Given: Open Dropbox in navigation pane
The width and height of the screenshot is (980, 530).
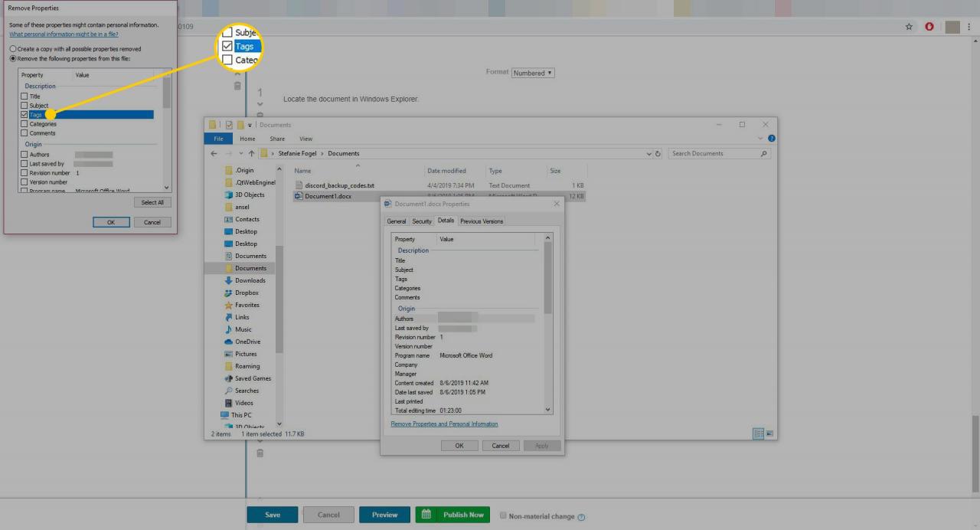Looking at the screenshot, I should click(x=247, y=293).
